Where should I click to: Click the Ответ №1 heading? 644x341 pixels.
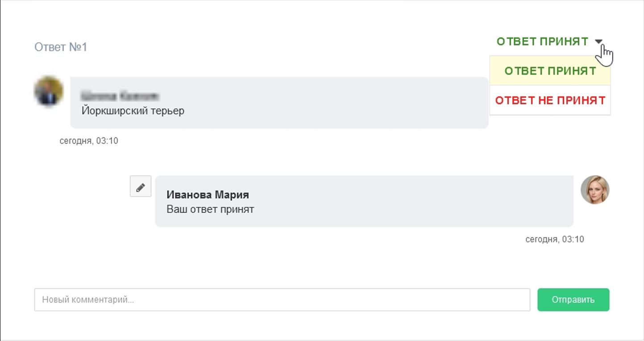[61, 47]
